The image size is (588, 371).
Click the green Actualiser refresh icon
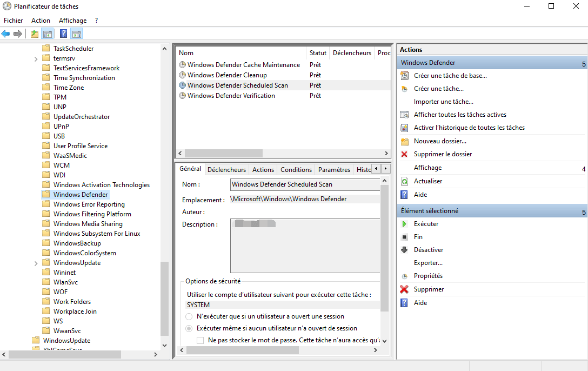click(404, 181)
